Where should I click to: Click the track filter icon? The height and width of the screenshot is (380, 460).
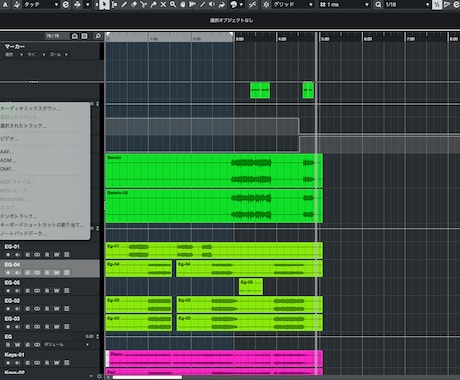85,36
